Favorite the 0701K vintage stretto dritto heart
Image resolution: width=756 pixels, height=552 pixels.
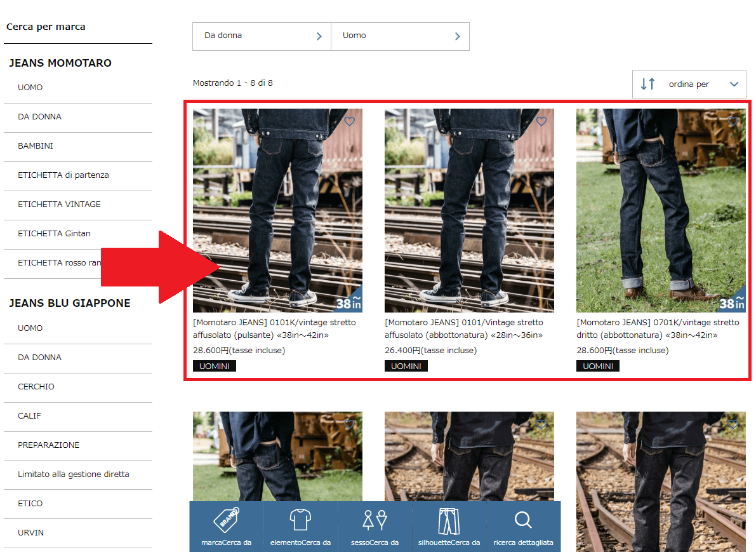coord(733,121)
